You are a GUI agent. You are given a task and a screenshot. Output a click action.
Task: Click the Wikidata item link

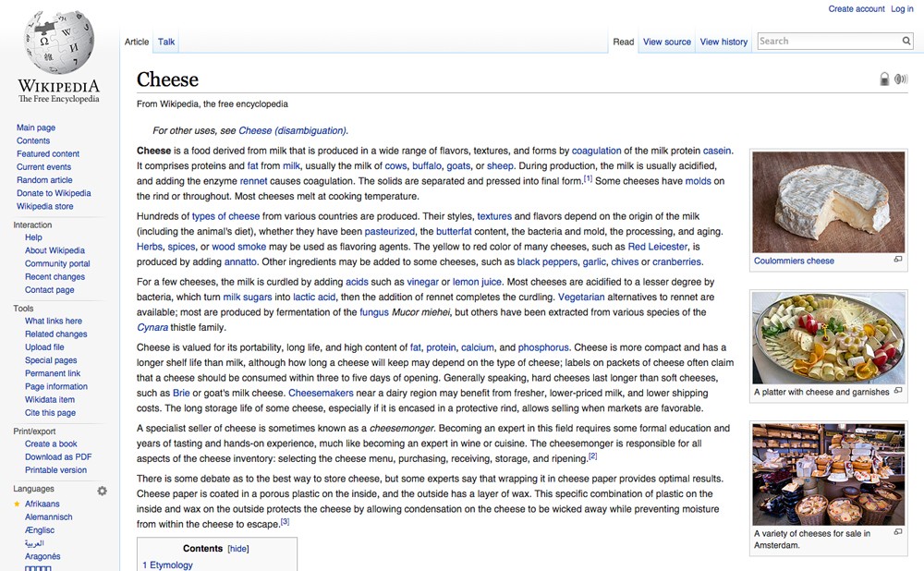tap(50, 399)
